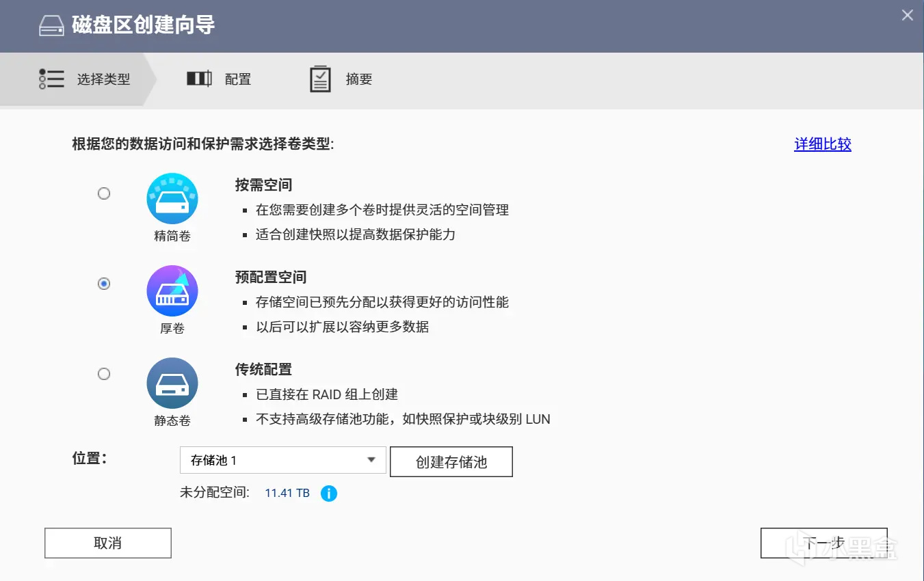924x581 pixels.
Task: Choose the 传统配置 radio button
Action: pos(104,374)
